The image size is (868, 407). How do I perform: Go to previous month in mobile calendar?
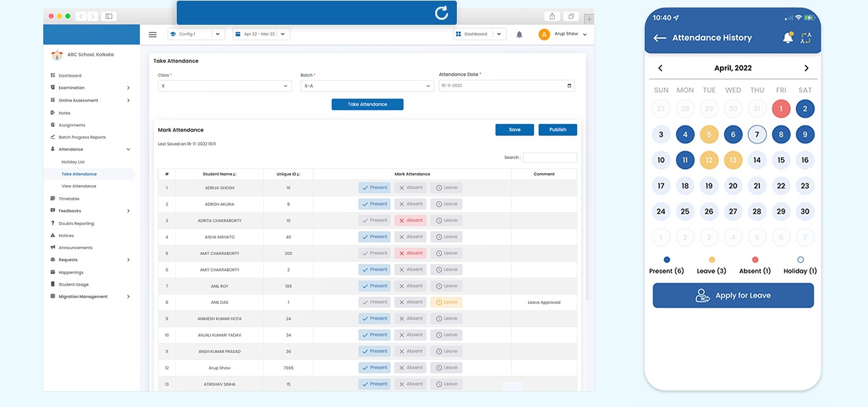coord(660,68)
